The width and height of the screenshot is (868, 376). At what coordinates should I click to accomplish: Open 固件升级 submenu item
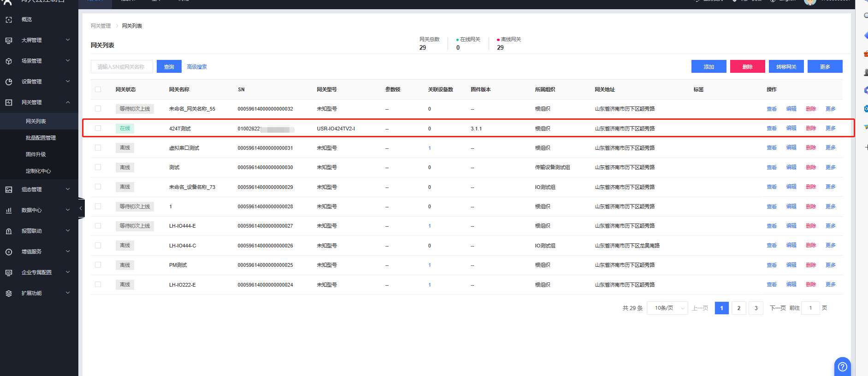point(36,154)
